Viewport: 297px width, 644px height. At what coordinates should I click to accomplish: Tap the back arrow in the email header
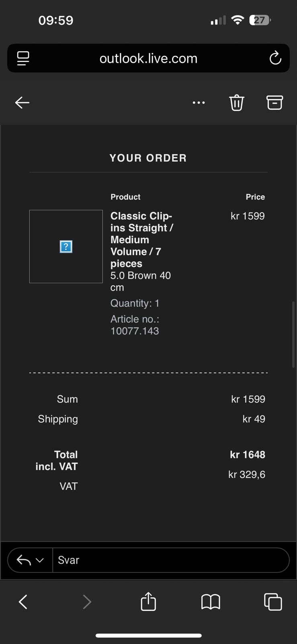[x=22, y=103]
